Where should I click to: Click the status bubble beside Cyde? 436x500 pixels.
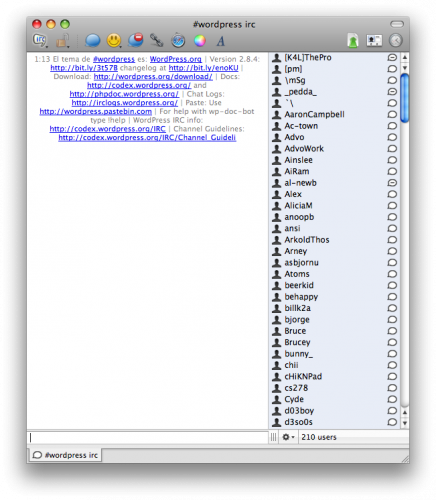tap(392, 399)
